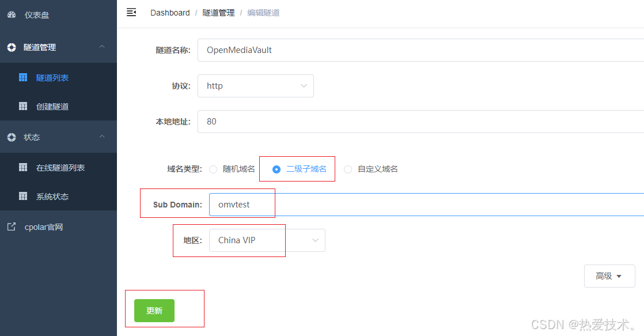The height and width of the screenshot is (336, 644).
Task: Click 隧道管理 breadcrumb
Action: [218, 13]
